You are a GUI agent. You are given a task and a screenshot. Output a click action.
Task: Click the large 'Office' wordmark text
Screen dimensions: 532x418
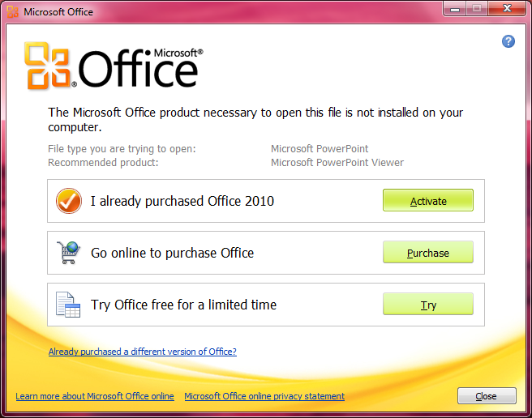[x=138, y=69]
